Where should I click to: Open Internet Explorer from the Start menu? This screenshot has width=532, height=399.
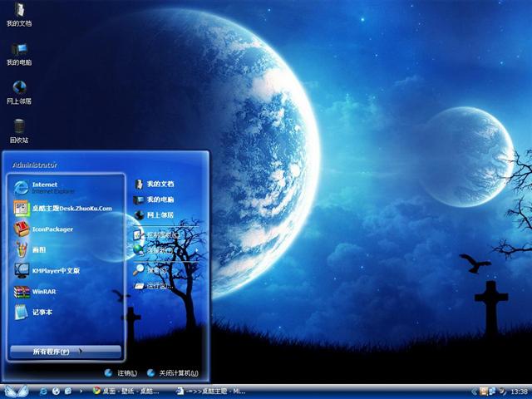pyautogui.click(x=50, y=187)
